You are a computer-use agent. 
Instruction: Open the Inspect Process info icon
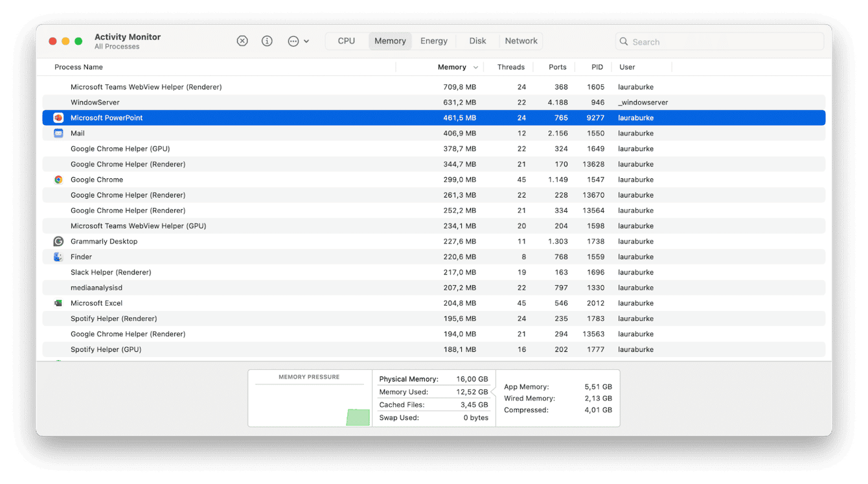[267, 40]
